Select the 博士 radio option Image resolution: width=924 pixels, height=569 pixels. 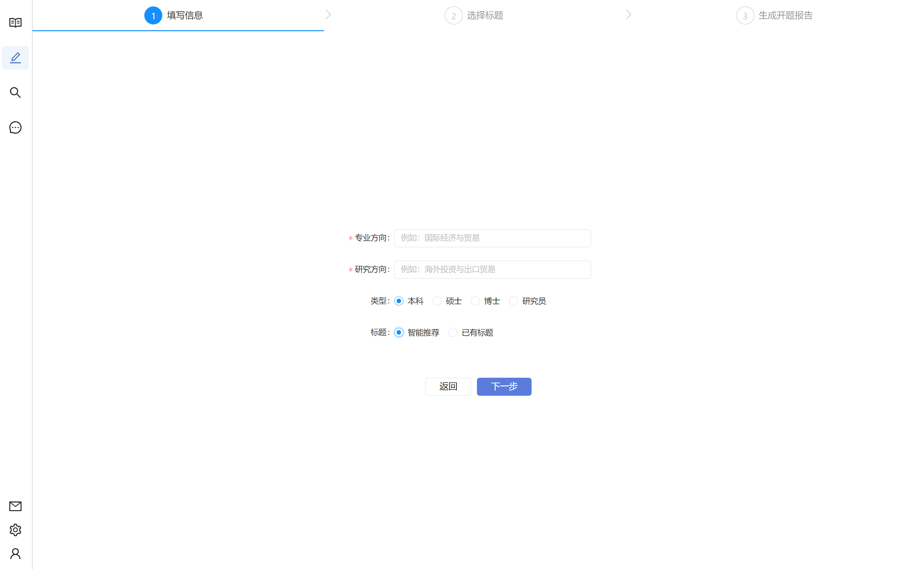pyautogui.click(x=475, y=301)
